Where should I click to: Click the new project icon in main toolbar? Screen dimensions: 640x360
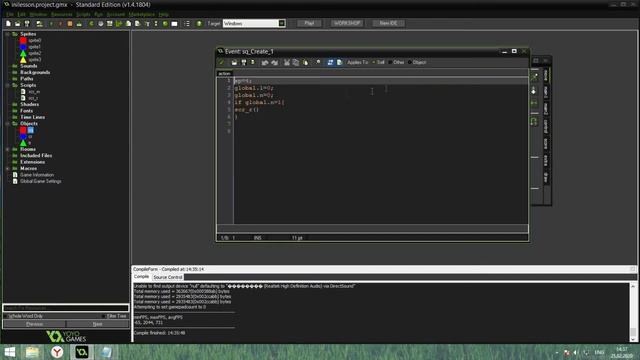[8, 23]
